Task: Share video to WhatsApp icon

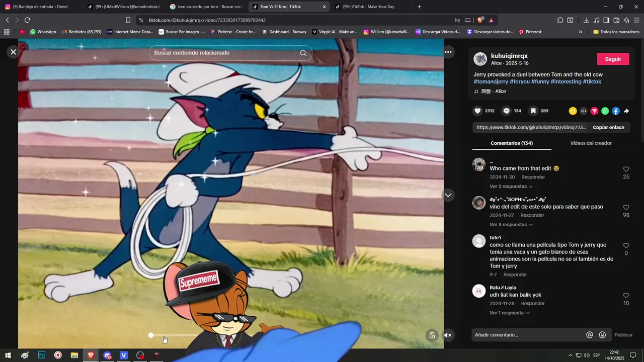Action: 605,111
